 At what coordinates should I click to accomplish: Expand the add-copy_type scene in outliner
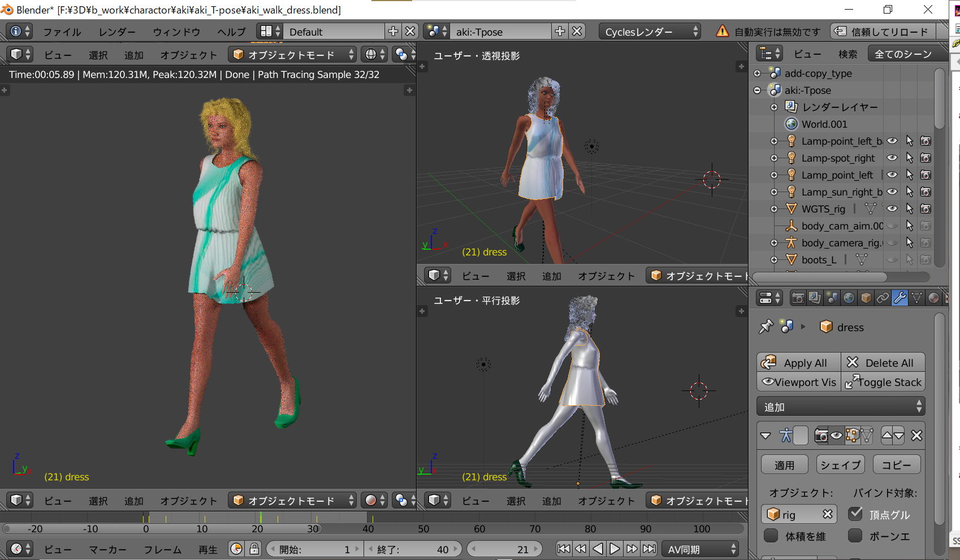click(x=758, y=73)
